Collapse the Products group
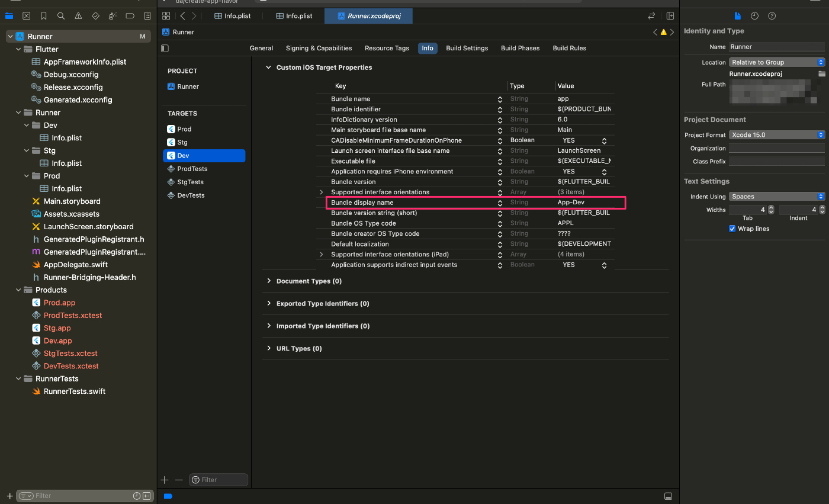Image resolution: width=829 pixels, height=504 pixels. point(18,290)
